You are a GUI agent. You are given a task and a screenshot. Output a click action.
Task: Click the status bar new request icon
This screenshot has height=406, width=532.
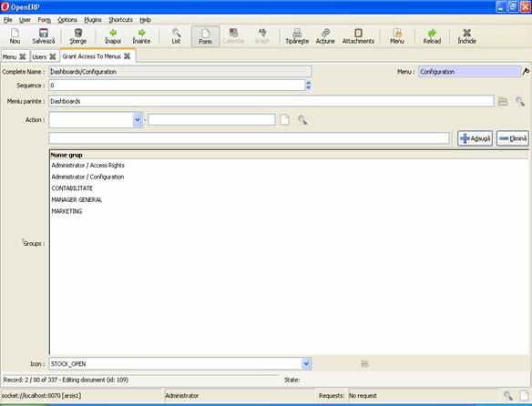pyautogui.click(x=524, y=395)
